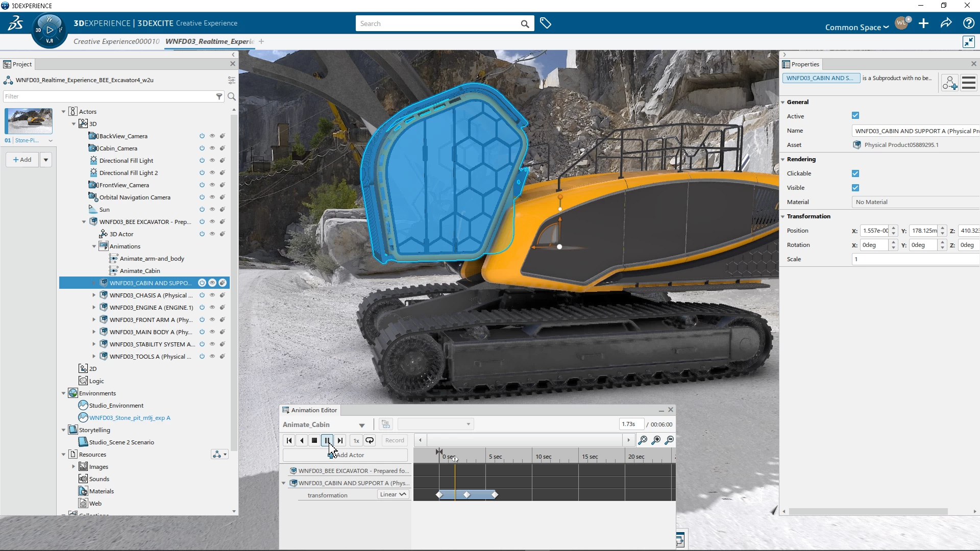
Task: Open the Animate_Cabin animation dropdown
Action: [362, 424]
